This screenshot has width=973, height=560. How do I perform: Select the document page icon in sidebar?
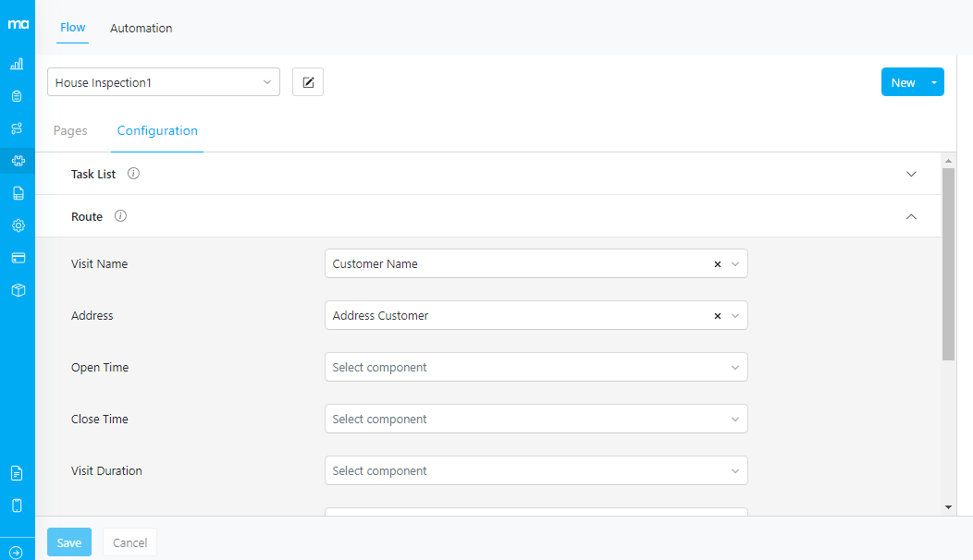tap(18, 193)
